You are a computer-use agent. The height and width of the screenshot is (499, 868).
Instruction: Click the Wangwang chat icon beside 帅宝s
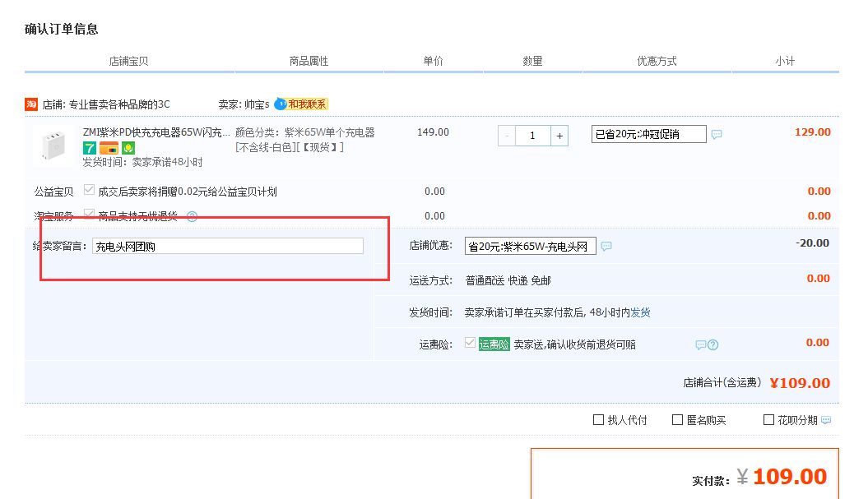click(281, 104)
